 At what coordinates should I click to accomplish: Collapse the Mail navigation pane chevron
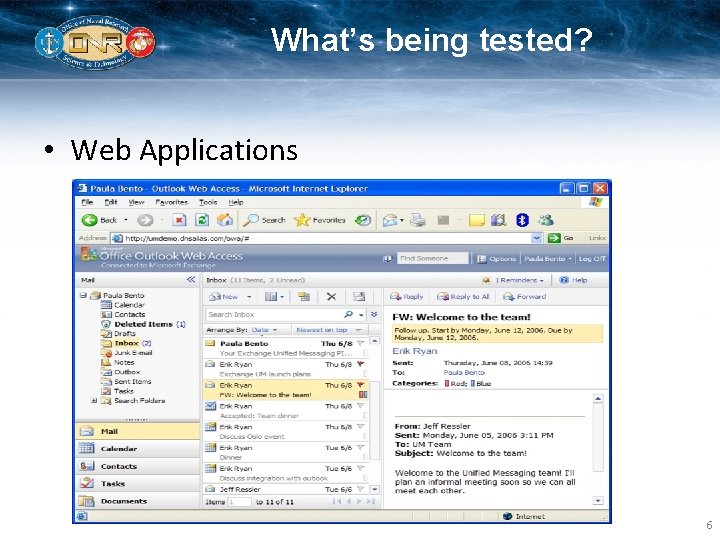[191, 280]
